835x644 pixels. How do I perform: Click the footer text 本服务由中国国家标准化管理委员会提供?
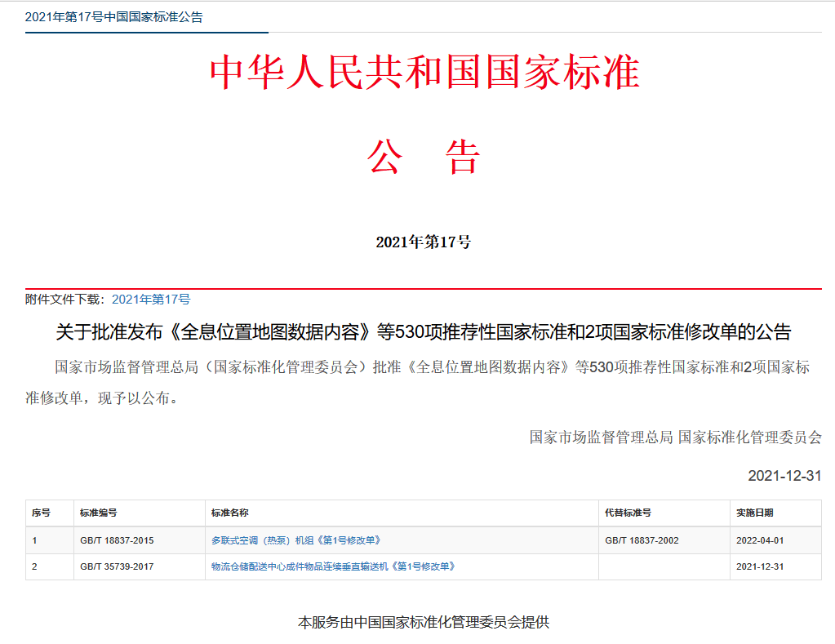coord(423,623)
